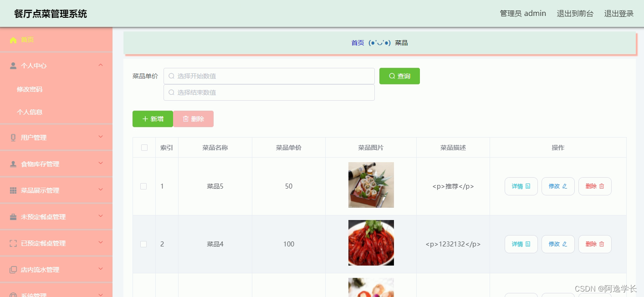Viewport: 644px width, 297px height.
Task: Expand the 食物库存管理 chevron
Action: click(101, 164)
